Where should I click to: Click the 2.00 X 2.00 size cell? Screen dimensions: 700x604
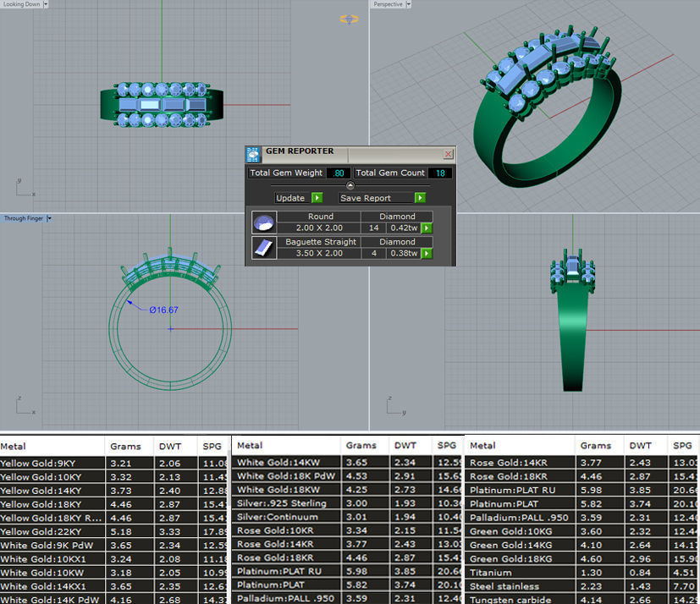pyautogui.click(x=319, y=228)
